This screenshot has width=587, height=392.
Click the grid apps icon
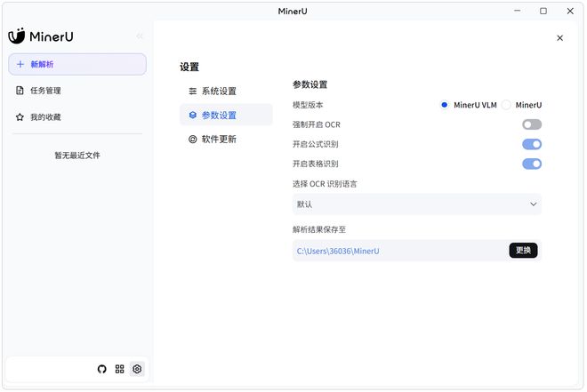pos(119,369)
